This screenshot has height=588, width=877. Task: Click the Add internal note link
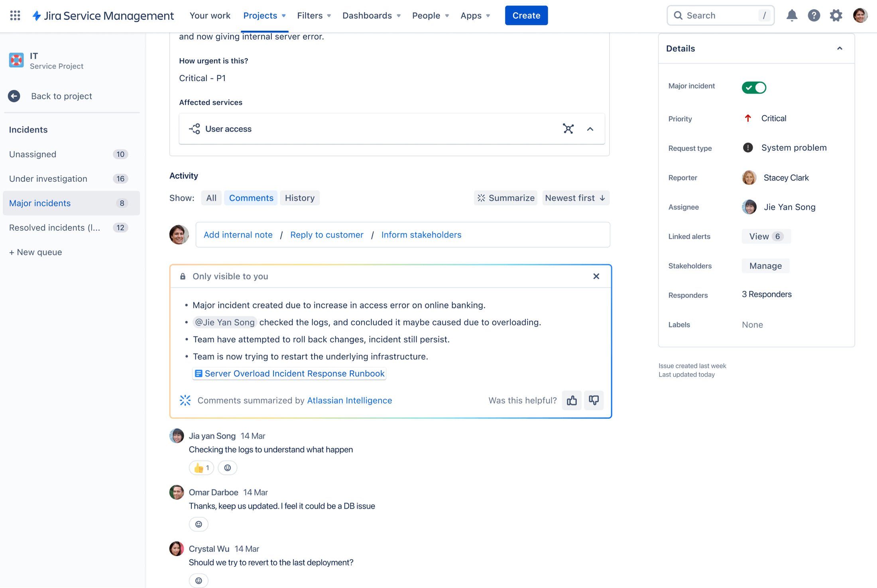click(238, 234)
